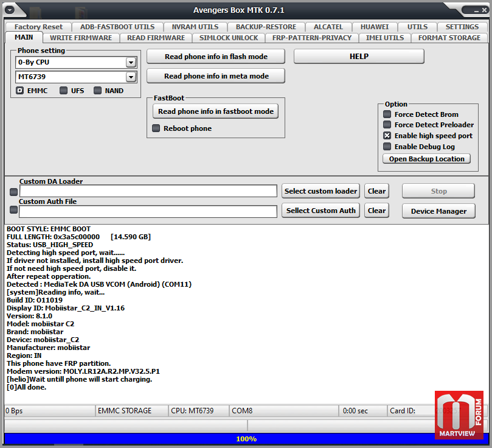Click the 'Model: mobiistar C2' log line
The width and height of the screenshot is (492, 448).
point(41,324)
